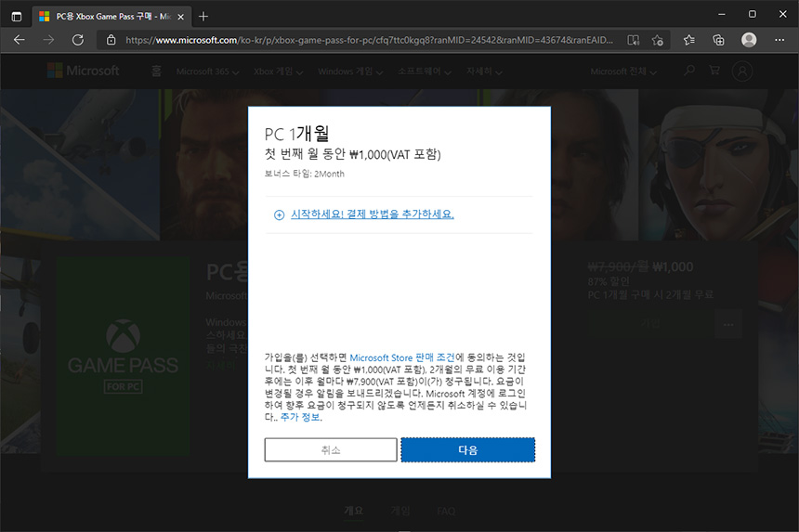
Task: Open the Favorites list icon
Action: 689,40
